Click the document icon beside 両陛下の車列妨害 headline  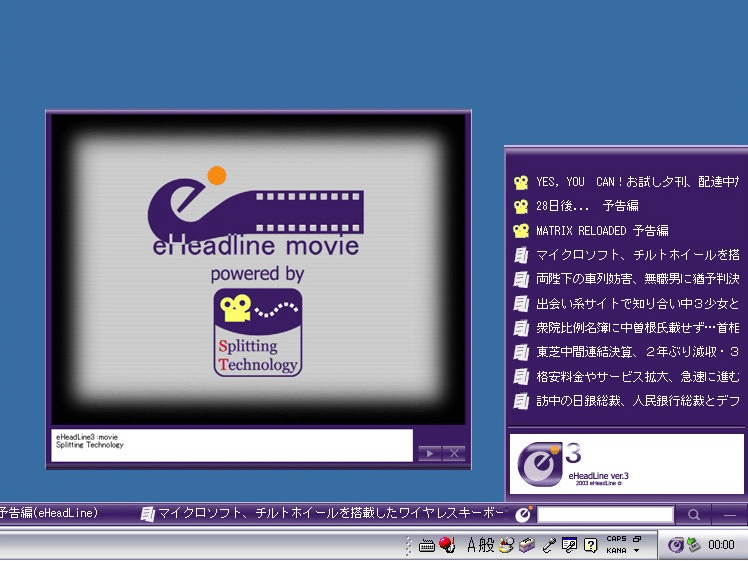pyautogui.click(x=521, y=279)
